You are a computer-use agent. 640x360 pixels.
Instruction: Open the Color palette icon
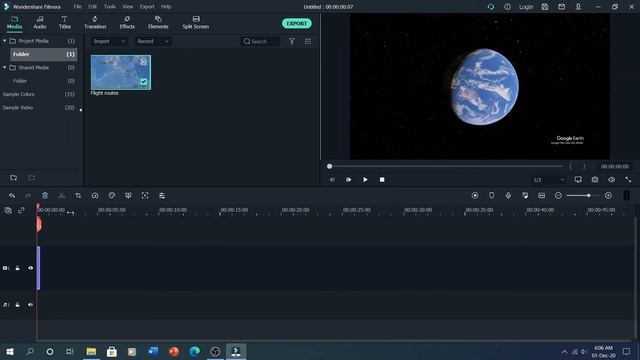tap(111, 196)
